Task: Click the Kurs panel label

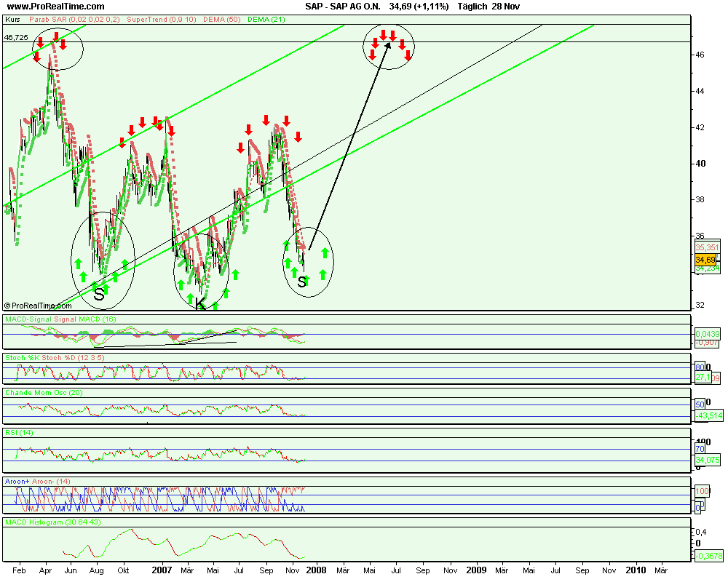Action: tap(12, 20)
